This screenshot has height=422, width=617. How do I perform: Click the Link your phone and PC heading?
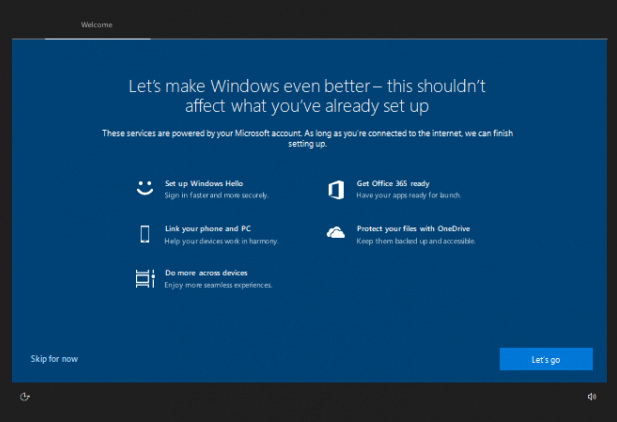click(208, 229)
